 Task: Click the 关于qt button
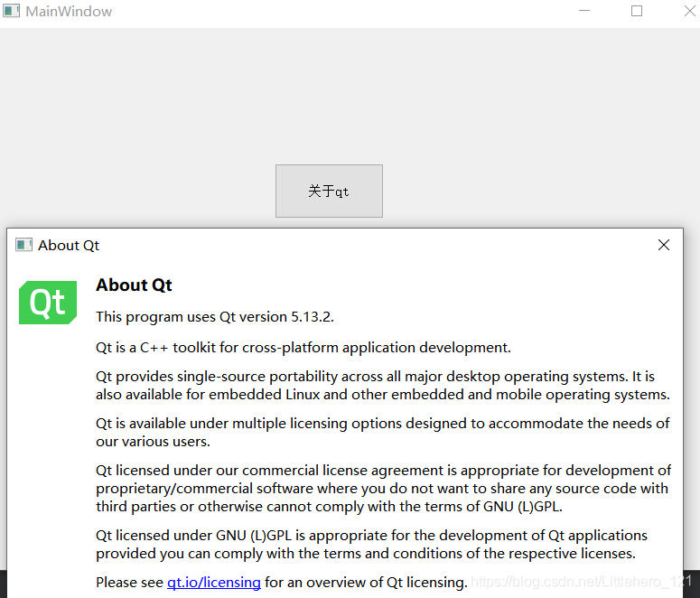pos(329,192)
